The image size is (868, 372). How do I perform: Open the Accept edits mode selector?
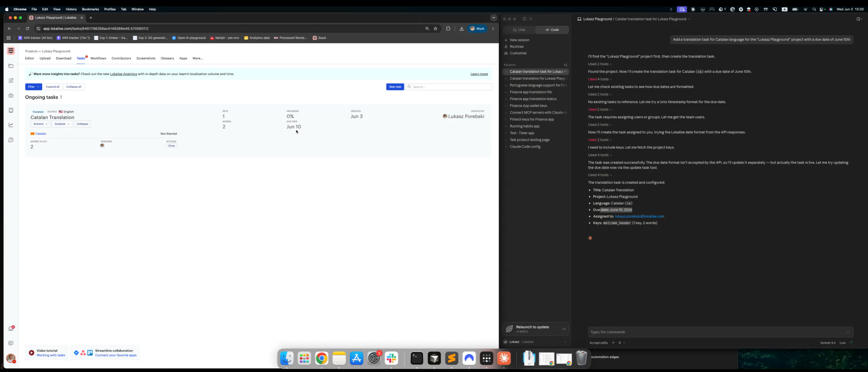click(598, 343)
